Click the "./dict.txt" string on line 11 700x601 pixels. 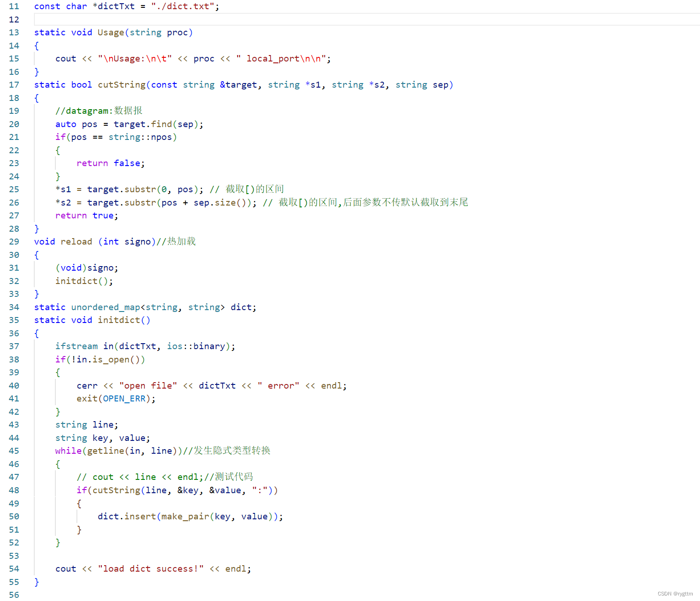pyautogui.click(x=183, y=6)
